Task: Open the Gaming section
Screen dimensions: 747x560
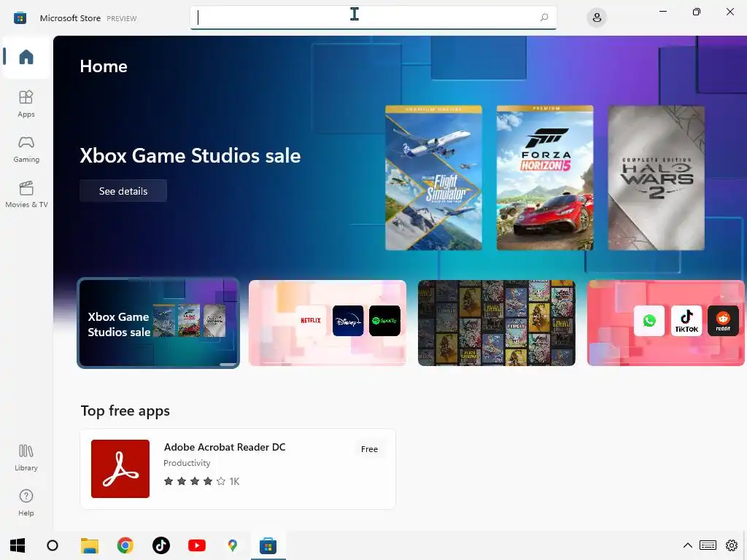Action: click(x=26, y=149)
